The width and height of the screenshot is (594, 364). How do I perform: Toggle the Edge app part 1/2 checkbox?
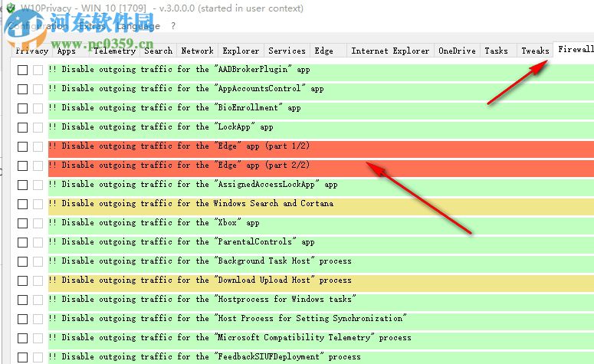(x=22, y=146)
